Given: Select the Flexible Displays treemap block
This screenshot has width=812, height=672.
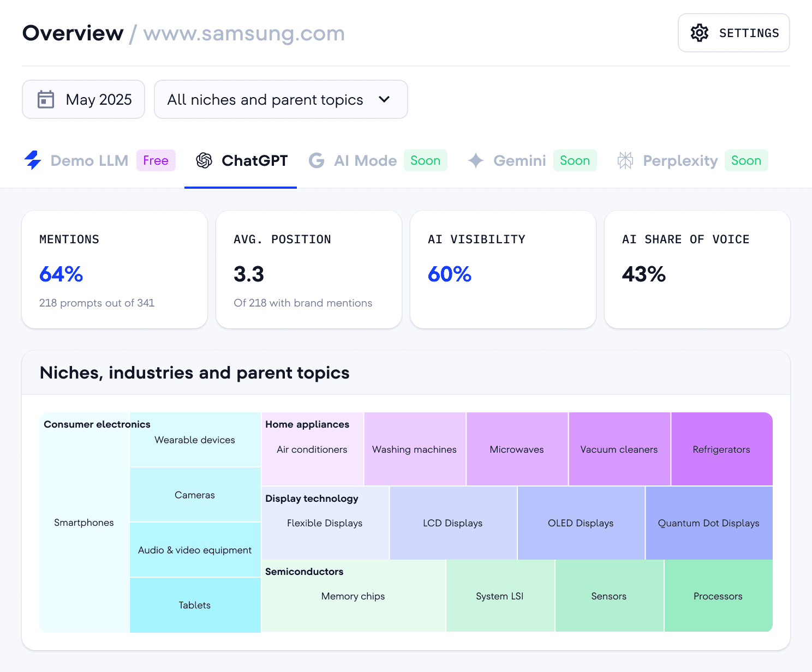Looking at the screenshot, I should point(325,523).
